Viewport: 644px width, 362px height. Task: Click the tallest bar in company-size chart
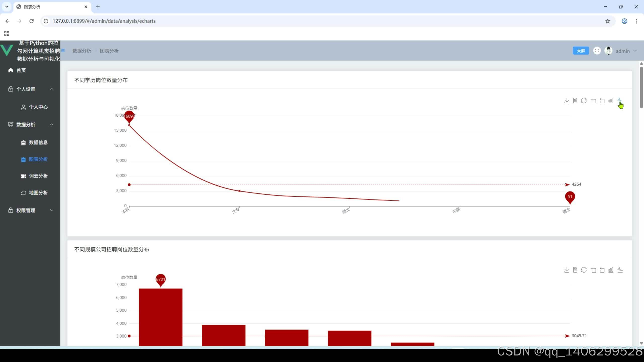(x=160, y=317)
